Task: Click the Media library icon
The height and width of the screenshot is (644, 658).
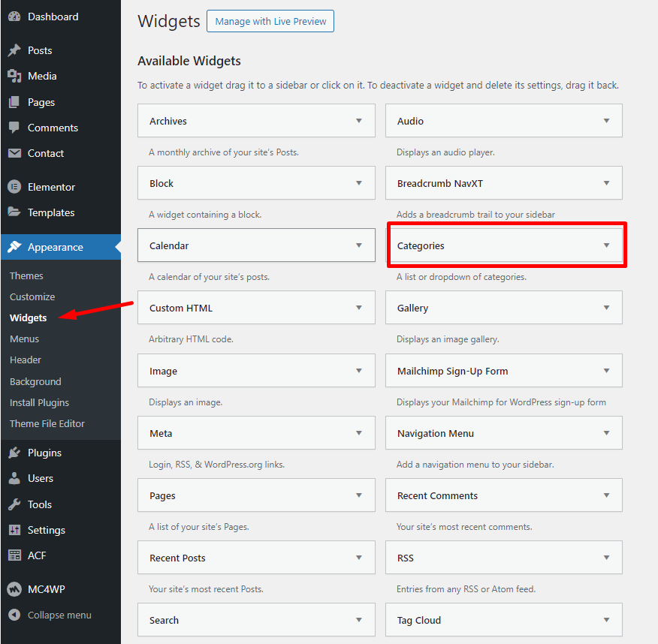Action: [14, 76]
